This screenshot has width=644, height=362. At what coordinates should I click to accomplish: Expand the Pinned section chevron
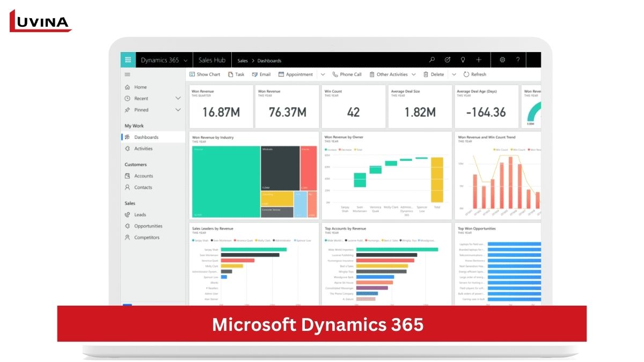point(178,110)
